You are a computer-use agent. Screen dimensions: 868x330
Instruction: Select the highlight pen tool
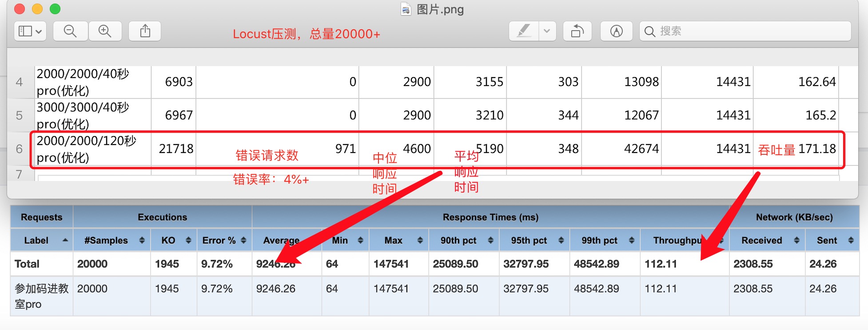point(524,31)
